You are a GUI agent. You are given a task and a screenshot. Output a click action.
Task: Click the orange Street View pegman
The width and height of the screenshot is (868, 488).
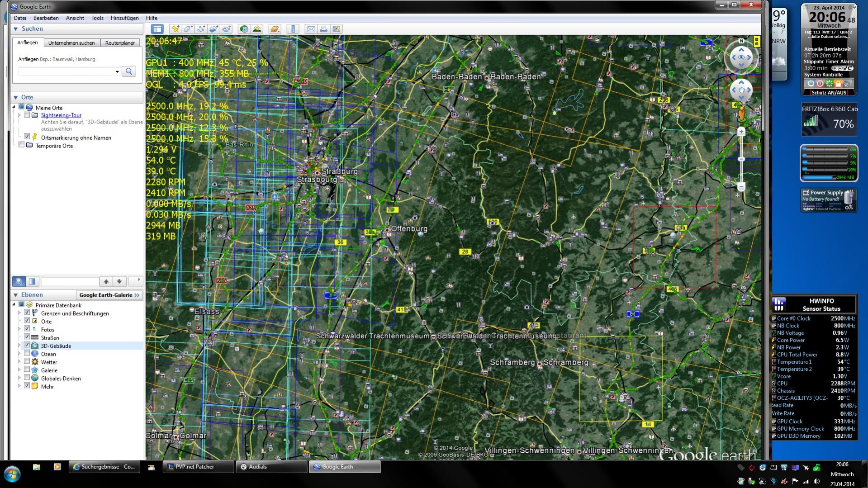(741, 114)
